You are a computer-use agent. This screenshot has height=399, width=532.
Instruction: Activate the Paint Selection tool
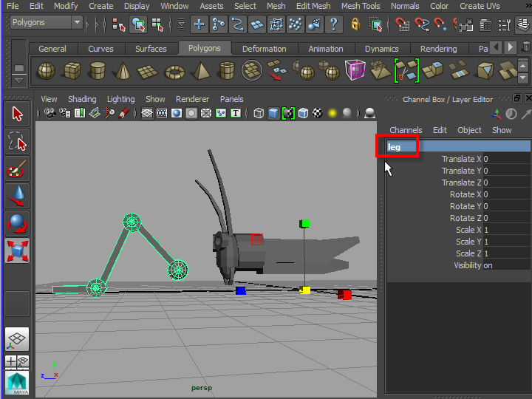tap(17, 168)
